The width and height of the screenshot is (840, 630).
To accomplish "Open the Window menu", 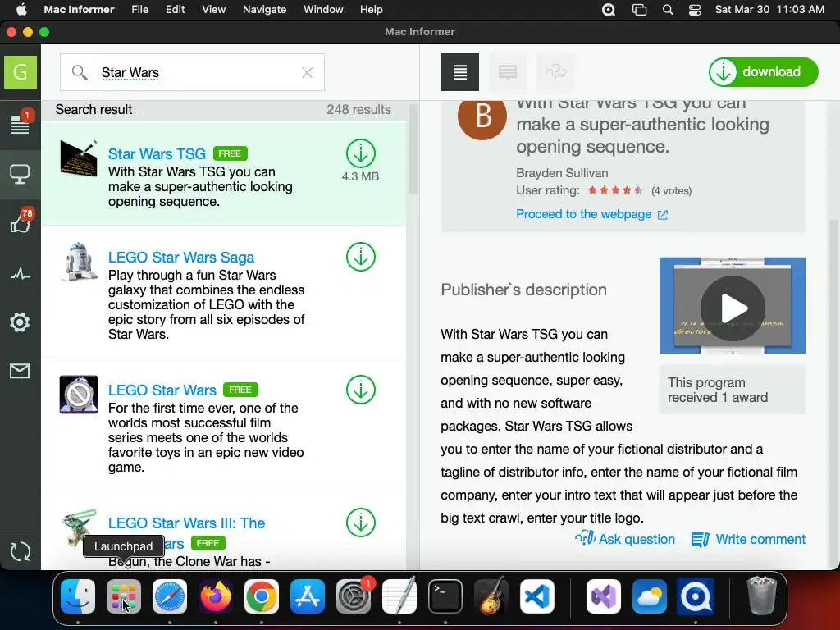I will (x=323, y=10).
